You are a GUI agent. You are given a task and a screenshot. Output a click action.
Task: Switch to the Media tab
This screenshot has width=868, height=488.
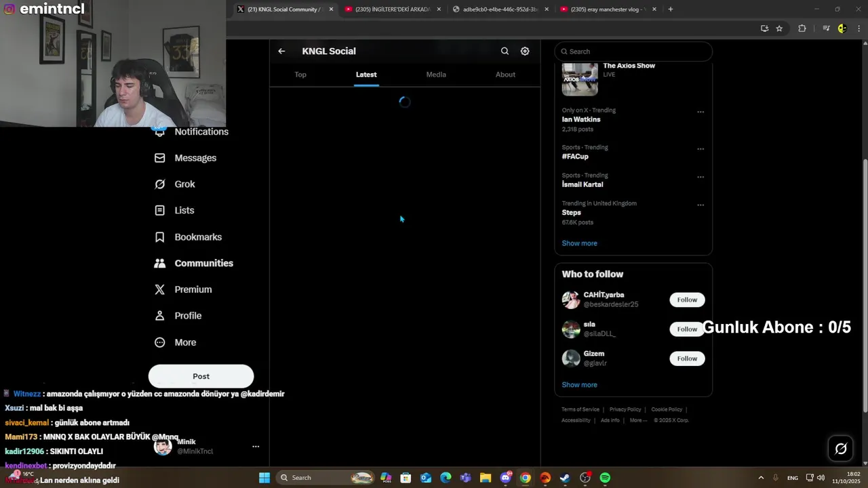[436, 75]
